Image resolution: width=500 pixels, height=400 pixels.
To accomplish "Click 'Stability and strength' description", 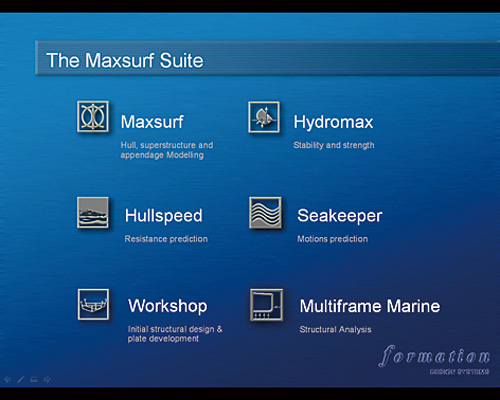I will click(x=334, y=145).
